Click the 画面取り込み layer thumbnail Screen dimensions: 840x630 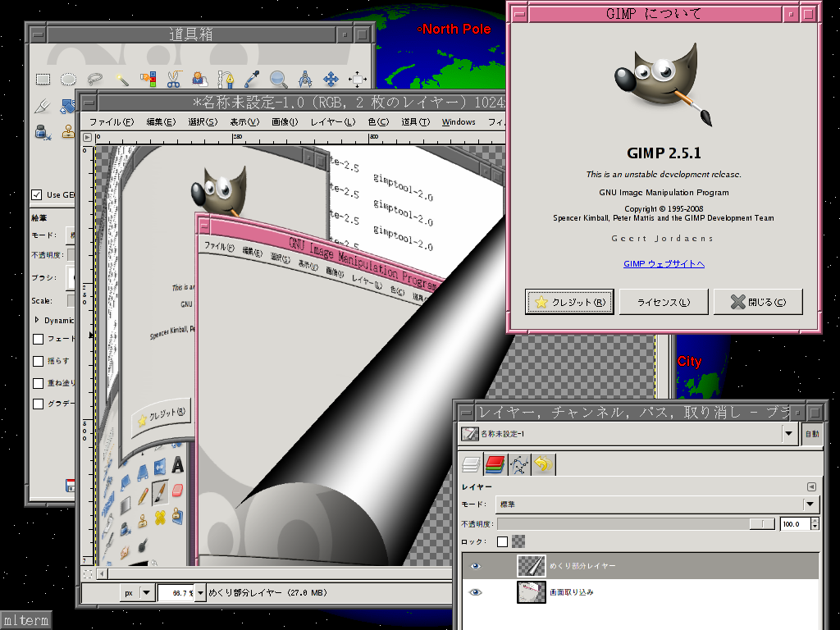532,592
